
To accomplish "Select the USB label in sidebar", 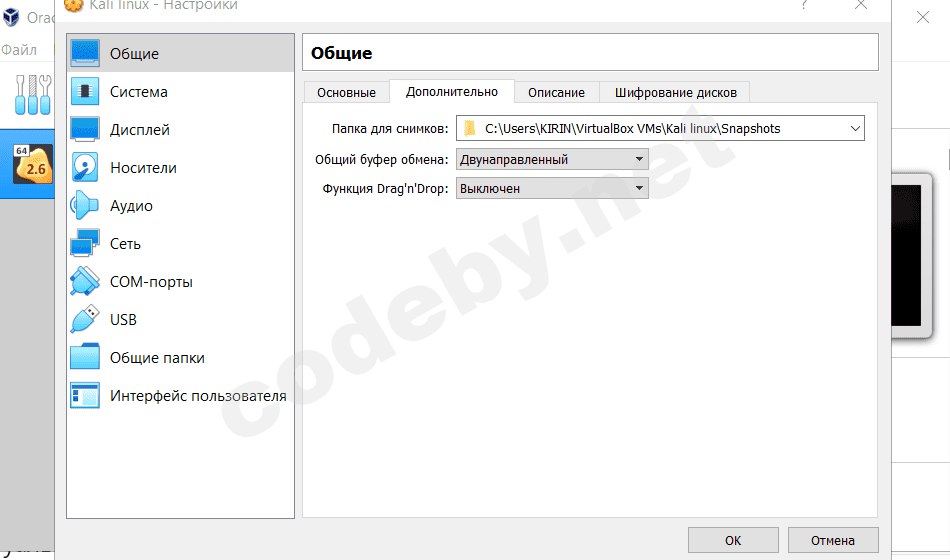I will [x=124, y=319].
